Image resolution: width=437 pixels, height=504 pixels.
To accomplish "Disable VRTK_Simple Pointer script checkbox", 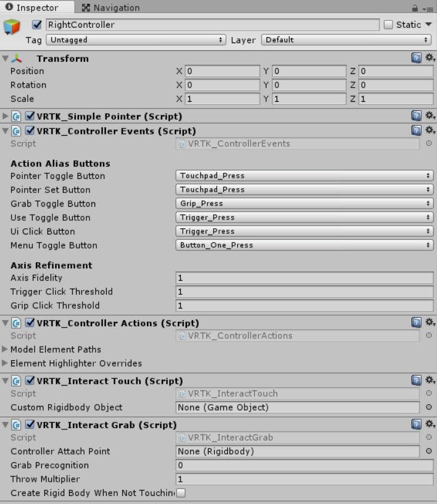I will click(x=30, y=116).
